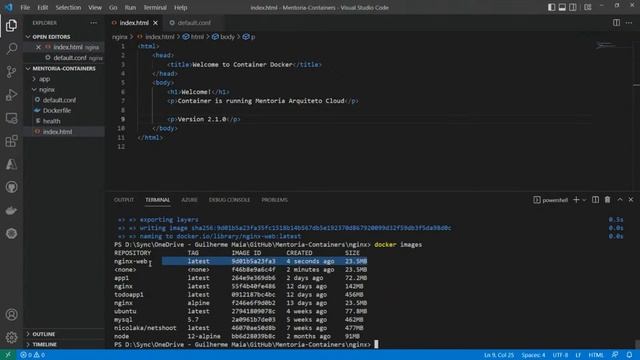Viewport: 640px width, 360px height.
Task: Click body in the breadcrumb path
Action: pos(227,37)
